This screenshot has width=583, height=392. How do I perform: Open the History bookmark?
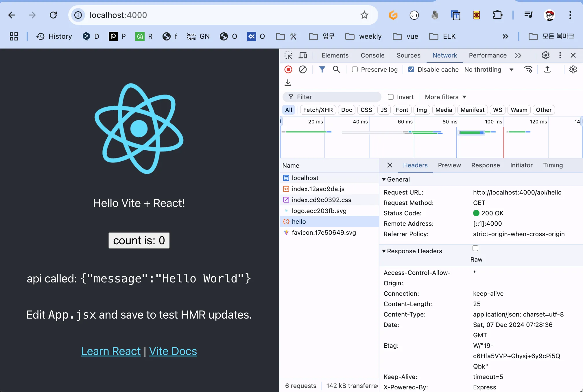54,36
